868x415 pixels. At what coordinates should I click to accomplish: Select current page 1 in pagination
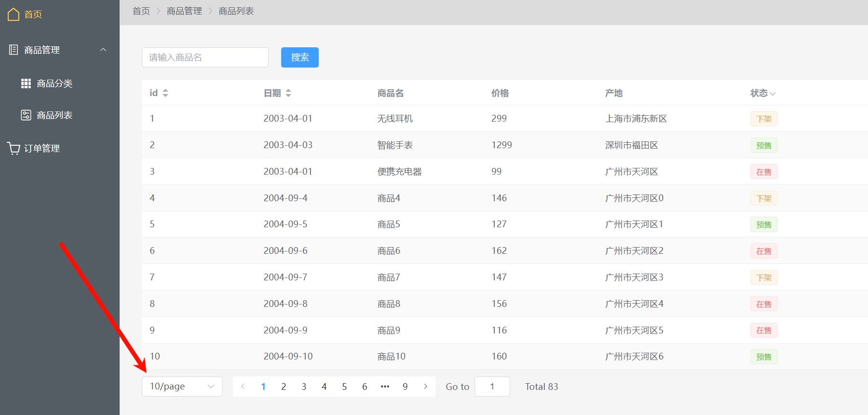click(263, 387)
